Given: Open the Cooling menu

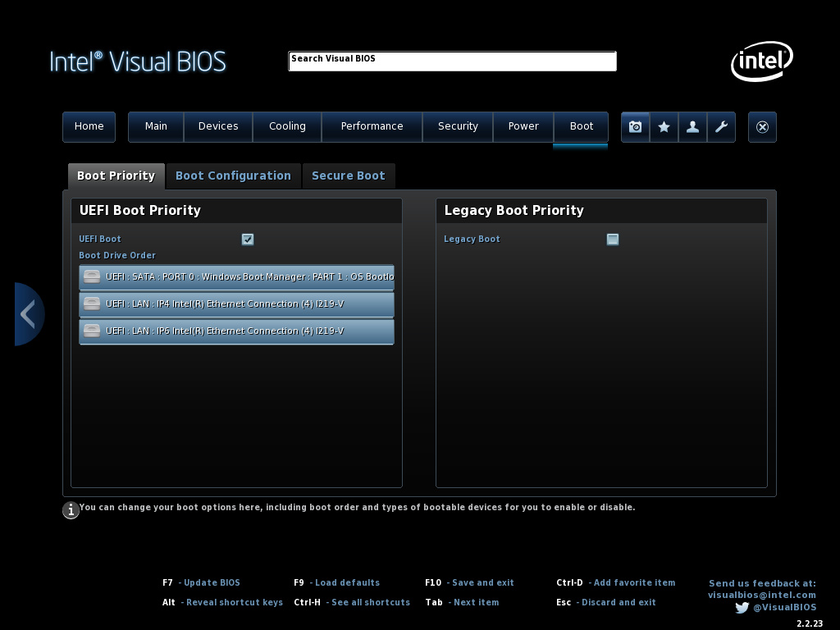Looking at the screenshot, I should click(x=287, y=127).
